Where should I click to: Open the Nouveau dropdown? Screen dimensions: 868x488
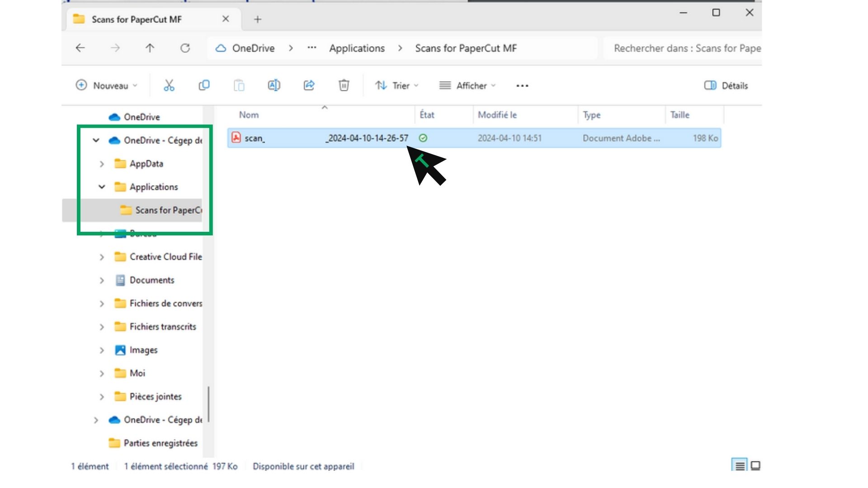tap(107, 85)
